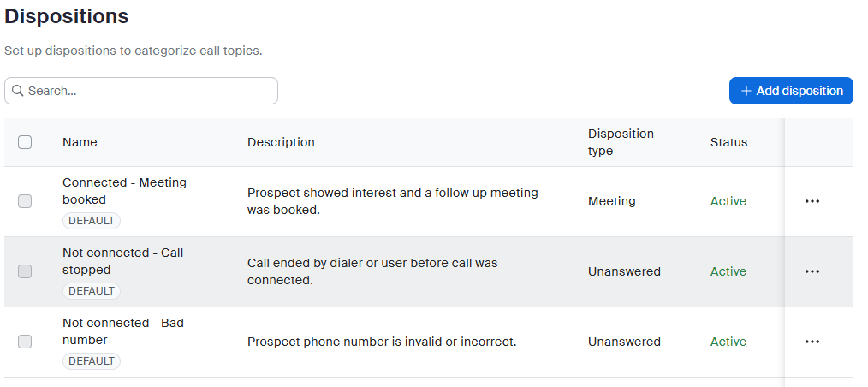This screenshot has height=387, width=868.
Task: Open options menu for Meeting booked row
Action: tap(812, 201)
